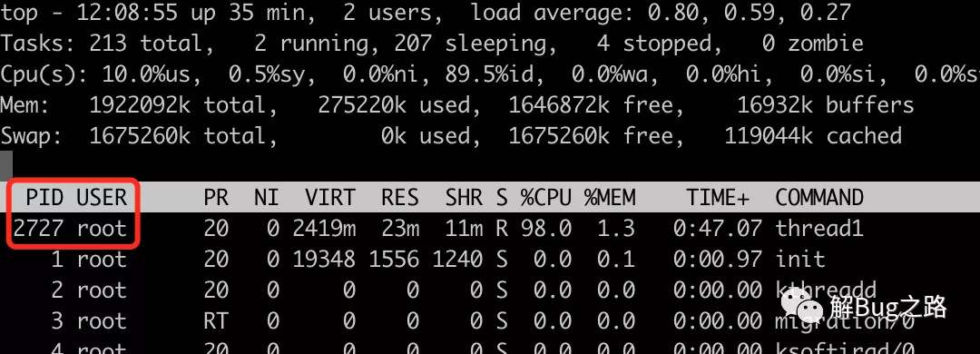Select the RES column header
Image resolution: width=980 pixels, height=354 pixels.
[400, 198]
